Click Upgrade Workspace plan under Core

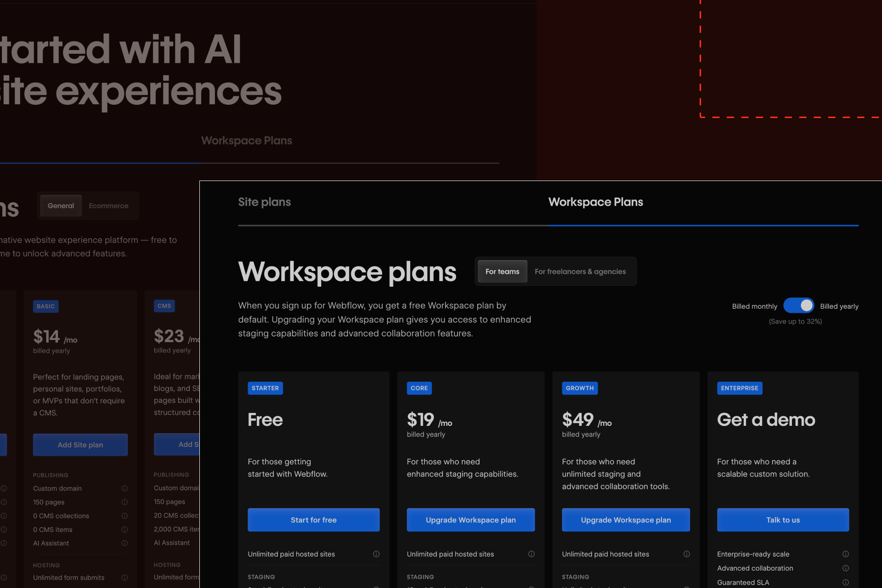pyautogui.click(x=470, y=520)
